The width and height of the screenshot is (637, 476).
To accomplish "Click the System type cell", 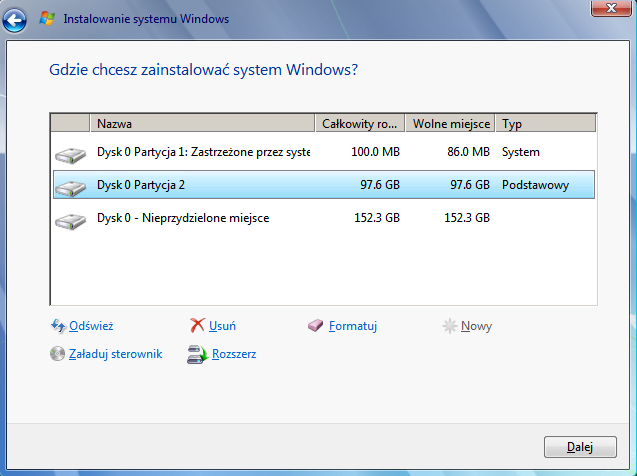I will point(521,152).
